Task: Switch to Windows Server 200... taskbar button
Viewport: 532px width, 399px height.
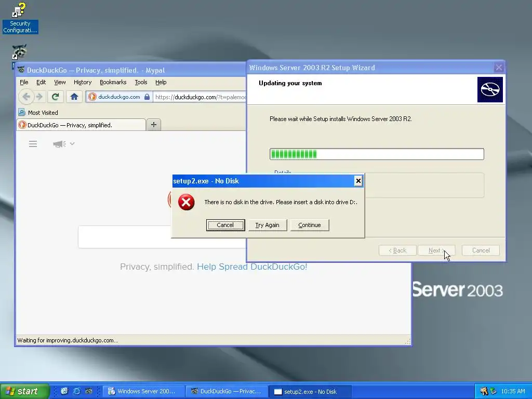Action: point(144,391)
